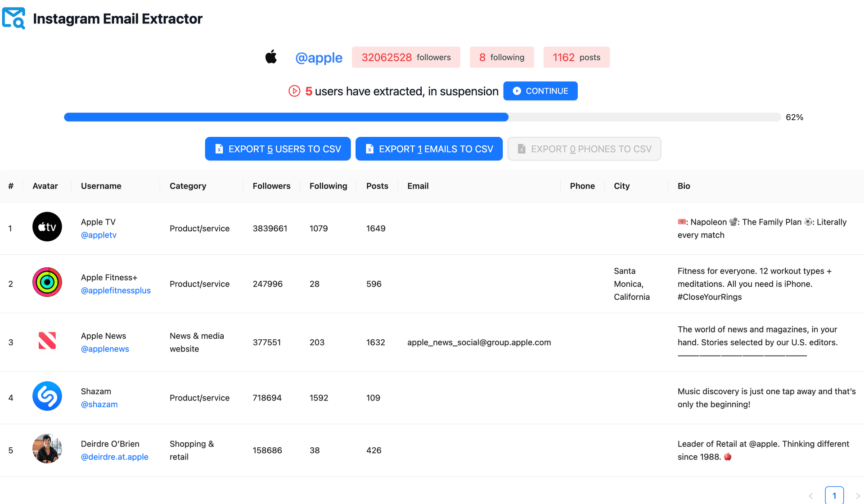Open the @deirdre.at.apple profile link
Screen dimensions: 864x504
pos(114,457)
